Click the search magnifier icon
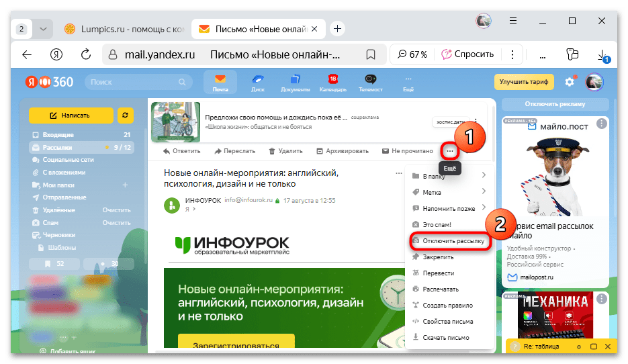 182,82
